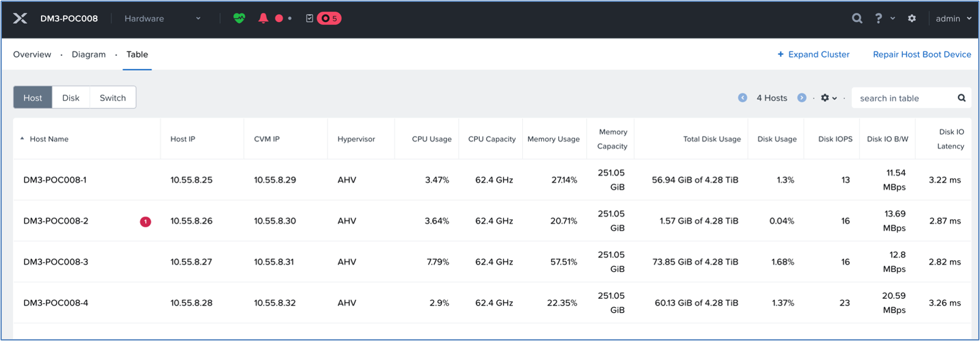
Task: Switch to the Diagram tab
Action: point(89,54)
